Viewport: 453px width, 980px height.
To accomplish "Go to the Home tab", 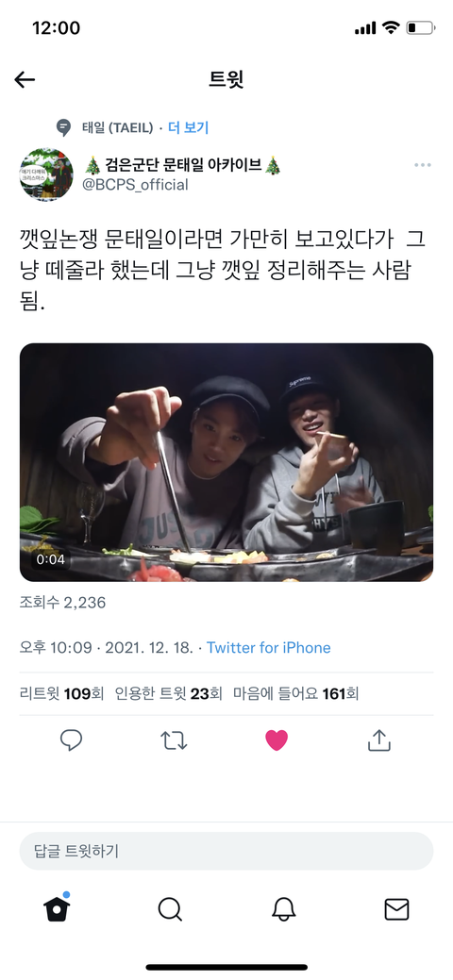I will coord(57,907).
